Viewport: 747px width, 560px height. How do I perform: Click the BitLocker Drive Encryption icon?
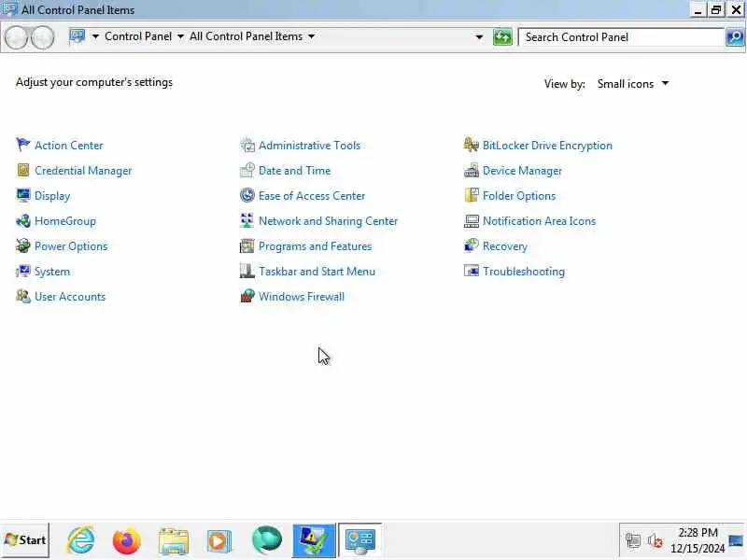click(x=472, y=145)
